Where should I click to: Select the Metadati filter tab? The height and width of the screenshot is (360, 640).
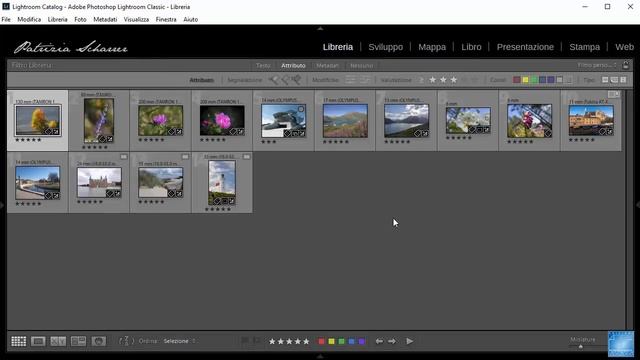tap(327, 65)
